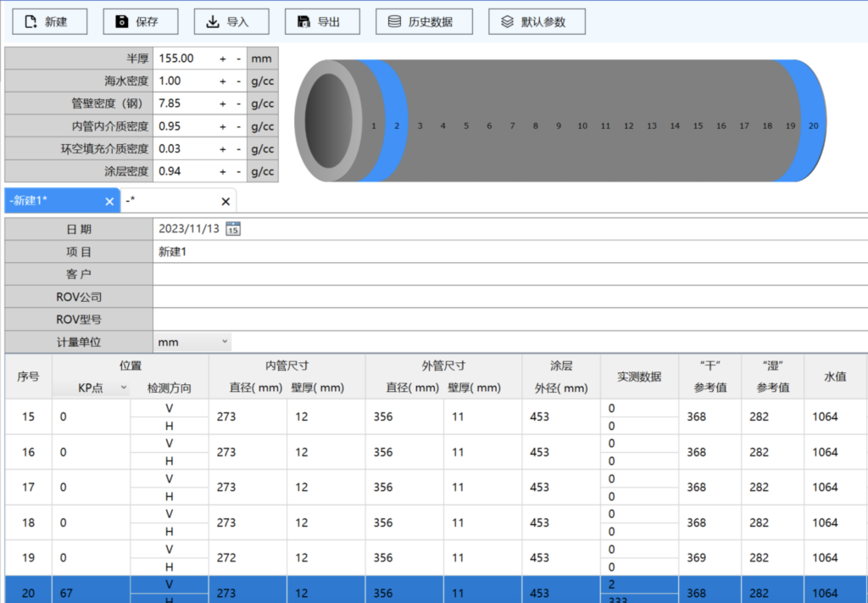Open the KP点 column dropdown

coord(124,388)
